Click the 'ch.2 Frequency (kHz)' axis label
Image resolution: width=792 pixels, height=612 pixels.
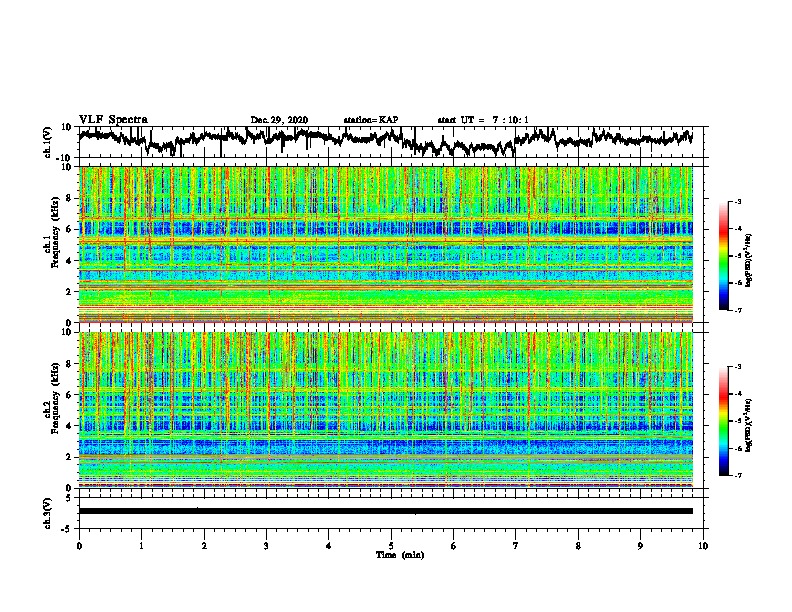(51, 399)
